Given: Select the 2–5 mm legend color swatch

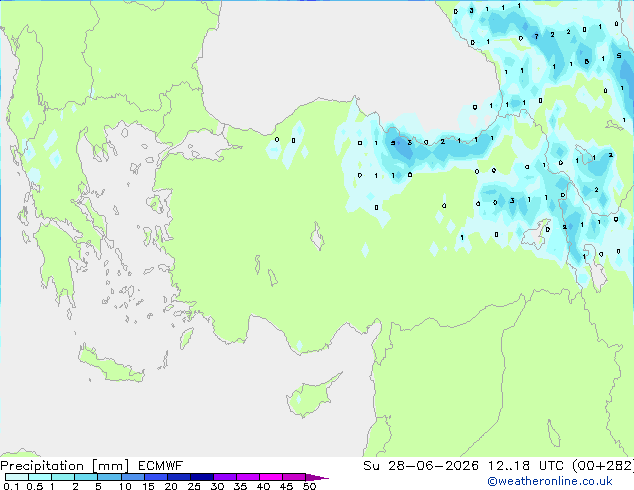Looking at the screenshot, I should click(x=86, y=477).
